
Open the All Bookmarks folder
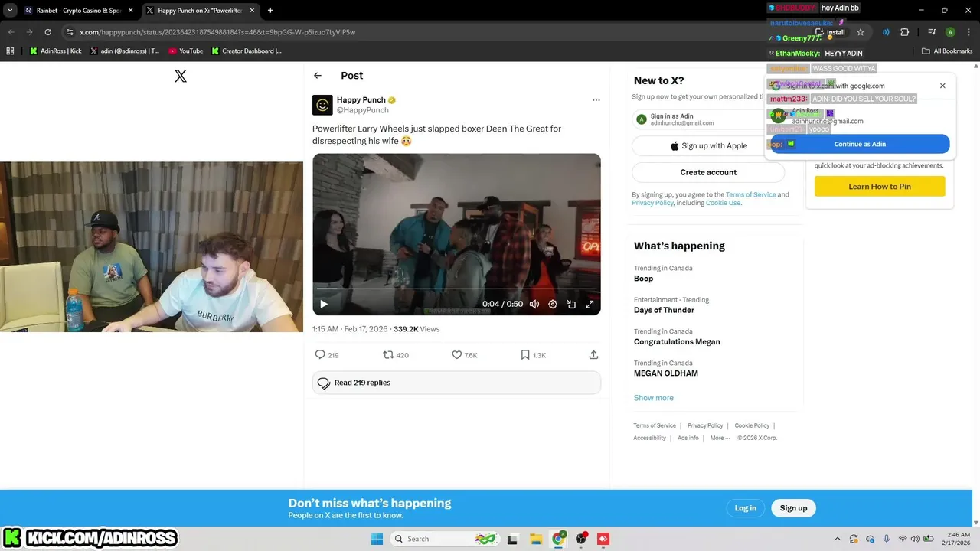click(947, 51)
